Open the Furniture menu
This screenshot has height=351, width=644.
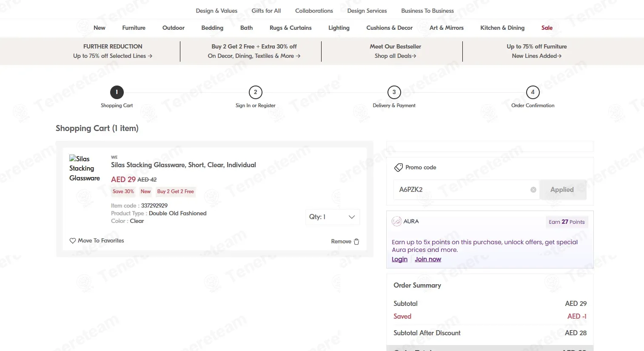[x=134, y=28]
